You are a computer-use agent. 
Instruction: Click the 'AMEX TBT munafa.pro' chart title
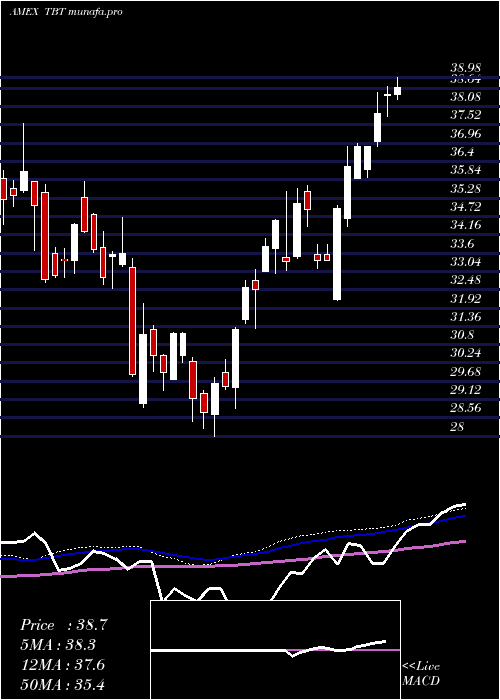66,12
